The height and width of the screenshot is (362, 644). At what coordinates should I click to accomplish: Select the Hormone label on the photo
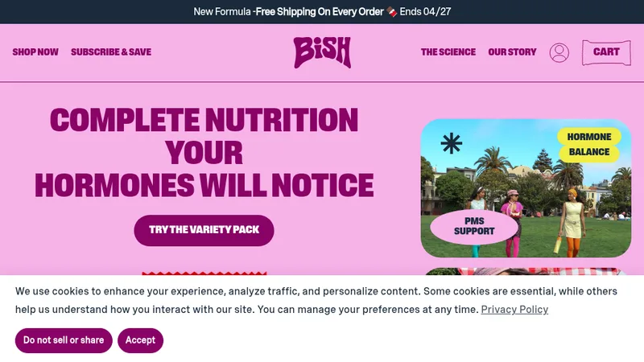[x=589, y=137]
